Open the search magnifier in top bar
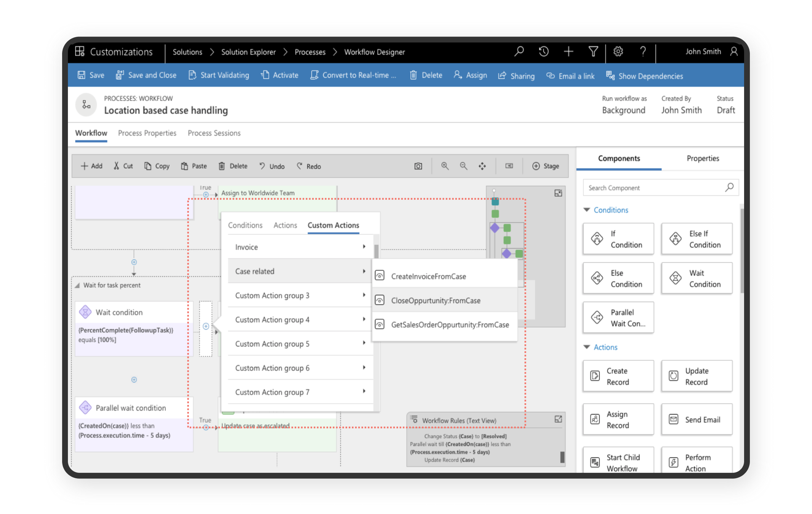 pos(519,52)
